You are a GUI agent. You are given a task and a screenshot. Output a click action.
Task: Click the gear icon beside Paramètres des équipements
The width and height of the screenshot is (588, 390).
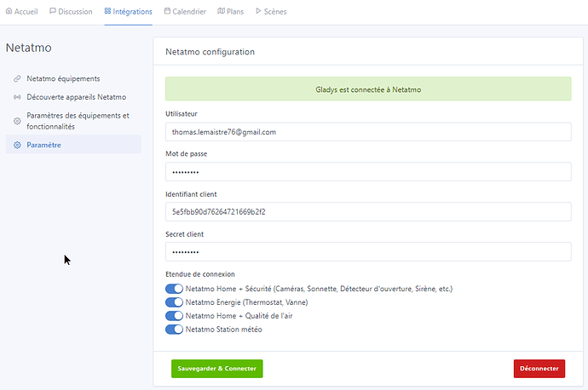(17, 121)
